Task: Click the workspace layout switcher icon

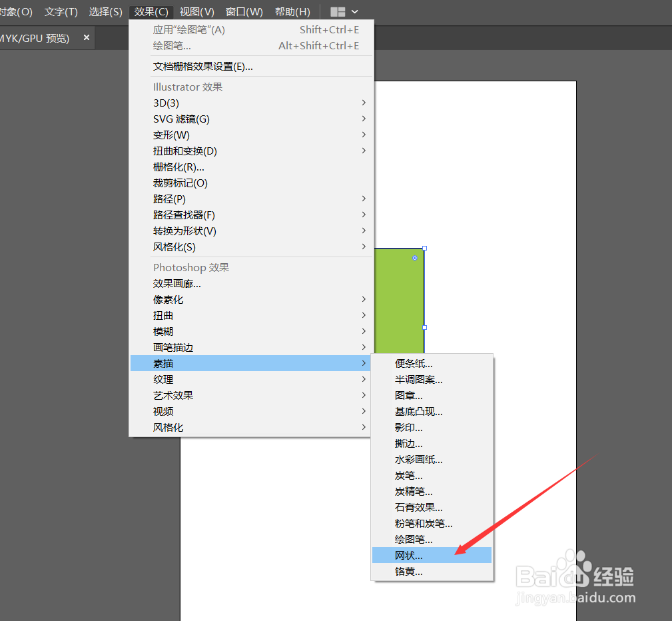Action: (338, 12)
